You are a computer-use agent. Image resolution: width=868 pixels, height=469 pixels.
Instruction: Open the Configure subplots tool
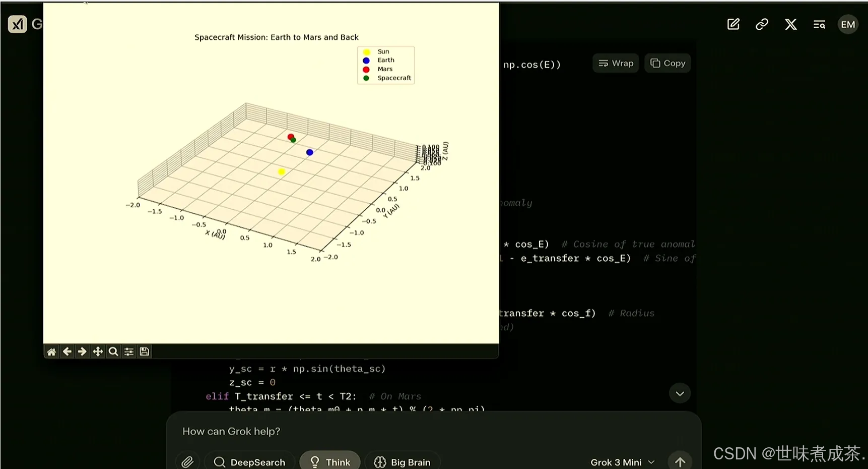point(129,351)
